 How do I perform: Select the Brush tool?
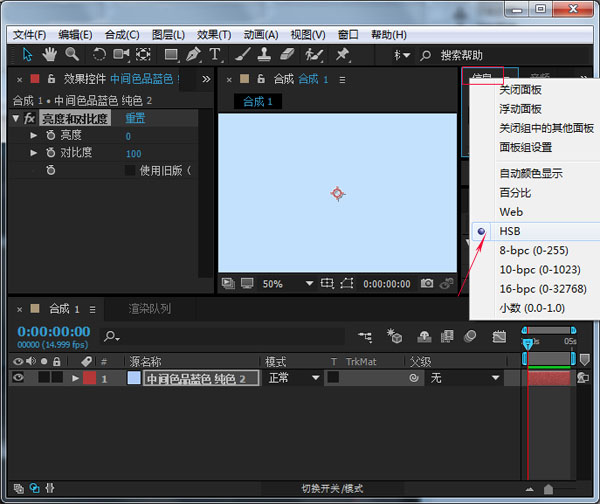tap(243, 54)
